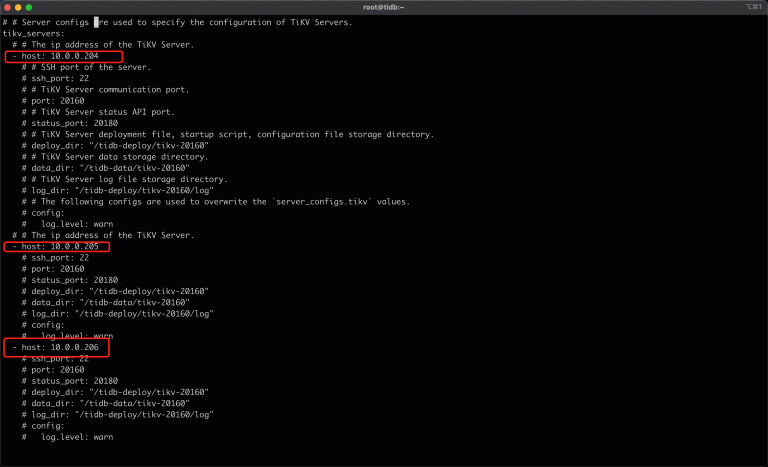
Task: Click the host: 10.0.0.204 line
Action: coord(55,56)
